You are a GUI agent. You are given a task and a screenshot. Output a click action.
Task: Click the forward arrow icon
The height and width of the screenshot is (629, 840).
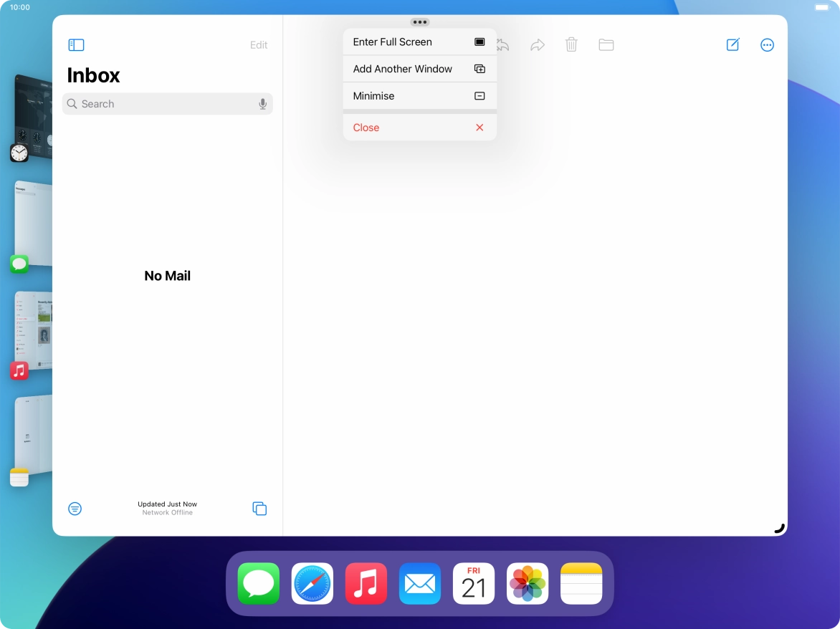pyautogui.click(x=537, y=44)
